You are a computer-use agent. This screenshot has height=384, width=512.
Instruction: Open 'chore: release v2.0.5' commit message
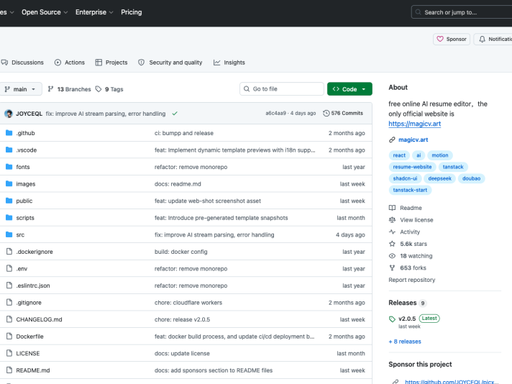tap(182, 320)
